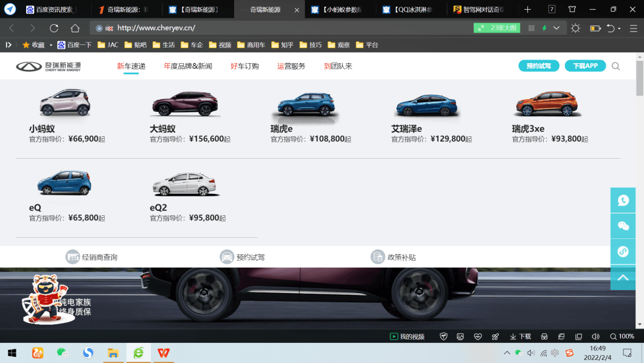The height and width of the screenshot is (363, 644).
Task: Open the 车企 bookmark folder
Action: 192,45
